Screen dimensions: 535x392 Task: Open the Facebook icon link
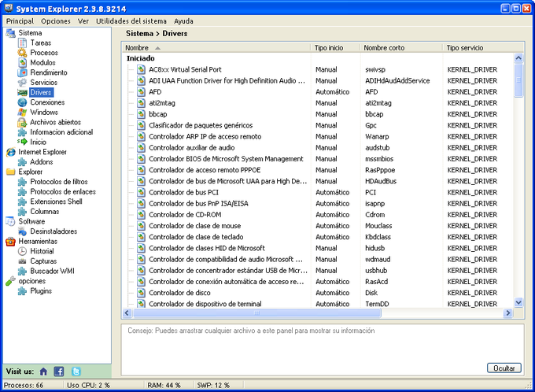click(59, 372)
